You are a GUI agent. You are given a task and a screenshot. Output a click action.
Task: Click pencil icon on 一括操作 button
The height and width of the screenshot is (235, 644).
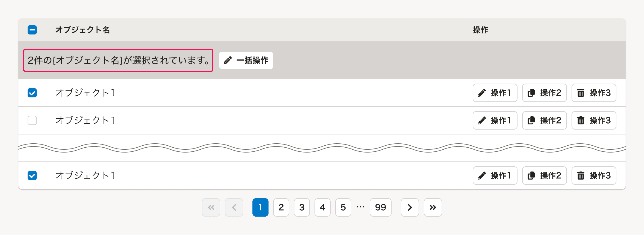228,60
